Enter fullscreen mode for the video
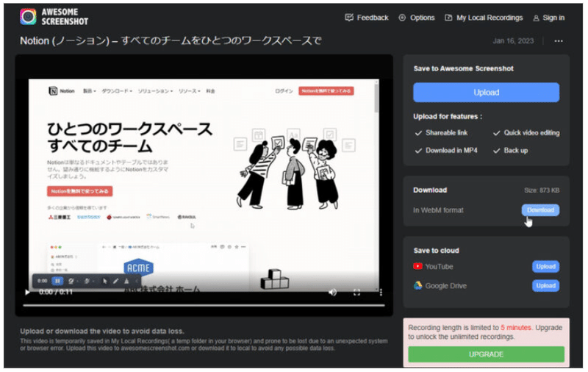The height and width of the screenshot is (372, 588). [356, 293]
